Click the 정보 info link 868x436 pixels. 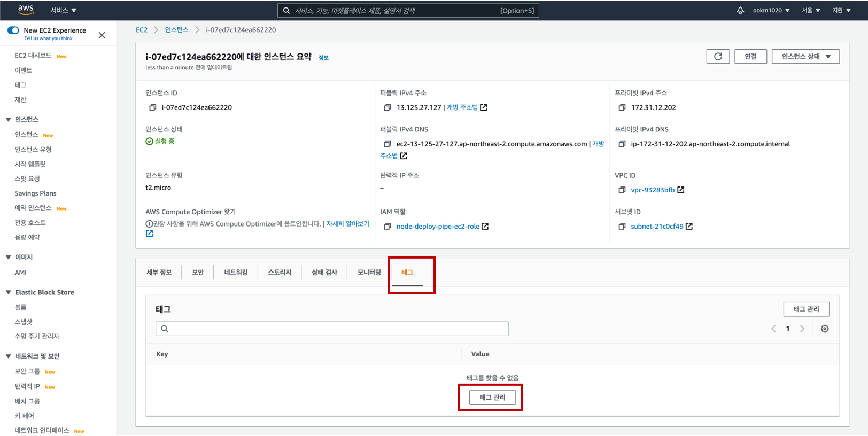pyautogui.click(x=323, y=58)
